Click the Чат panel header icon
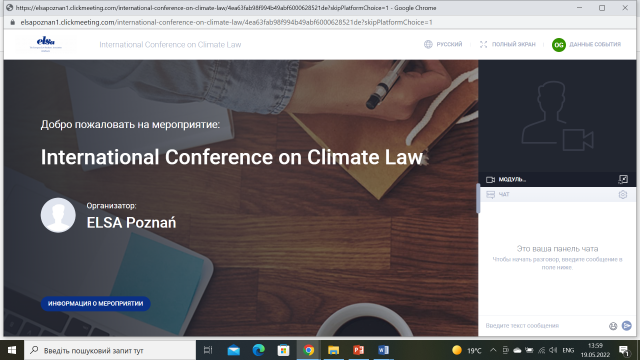This screenshot has width=640, height=360. point(490,195)
